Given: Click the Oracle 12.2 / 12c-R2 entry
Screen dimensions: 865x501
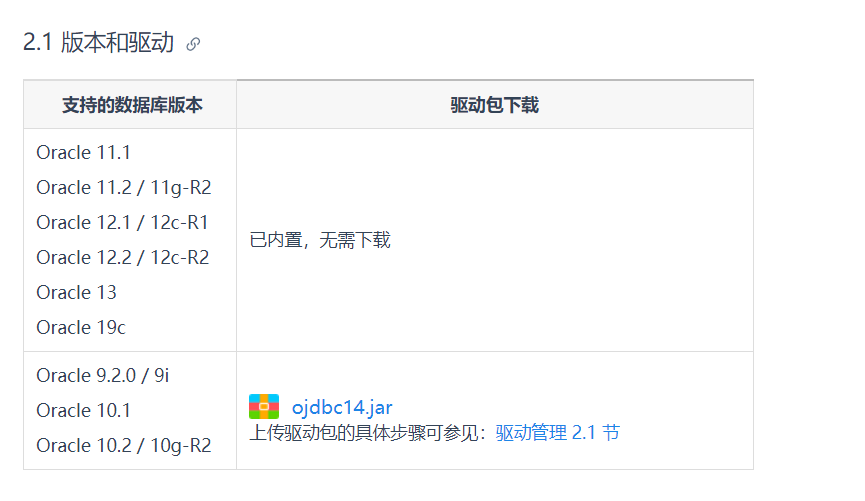Looking at the screenshot, I should [x=123, y=257].
